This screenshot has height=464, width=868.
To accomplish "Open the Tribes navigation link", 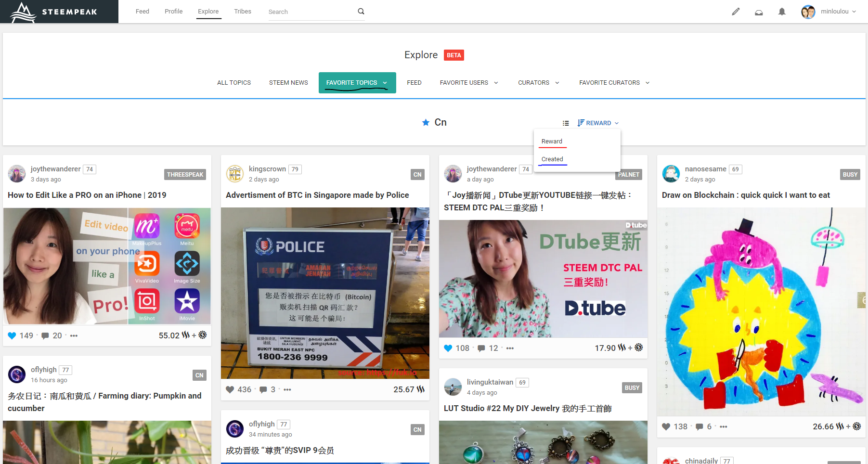I will tap(243, 12).
